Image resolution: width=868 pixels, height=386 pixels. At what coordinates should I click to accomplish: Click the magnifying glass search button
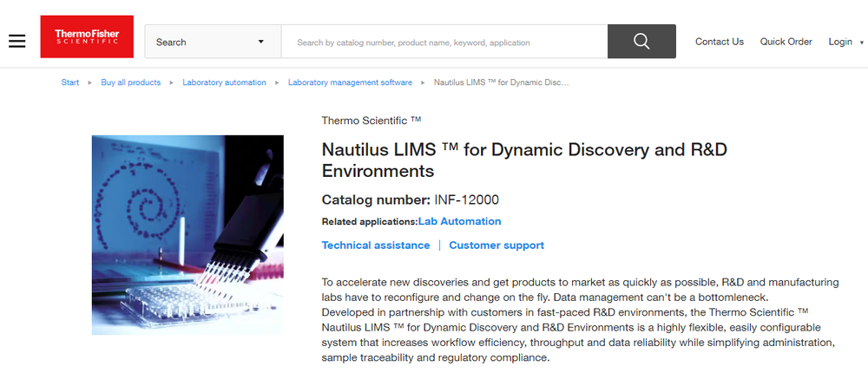tap(641, 42)
